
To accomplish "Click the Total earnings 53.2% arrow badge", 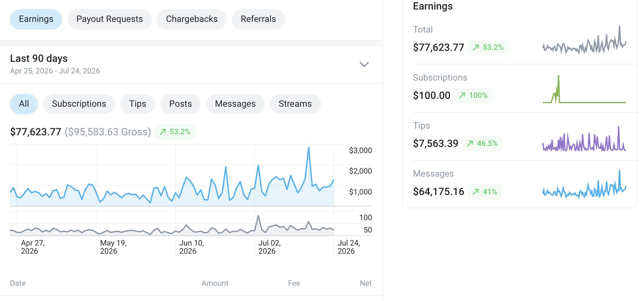I will pyautogui.click(x=488, y=47).
